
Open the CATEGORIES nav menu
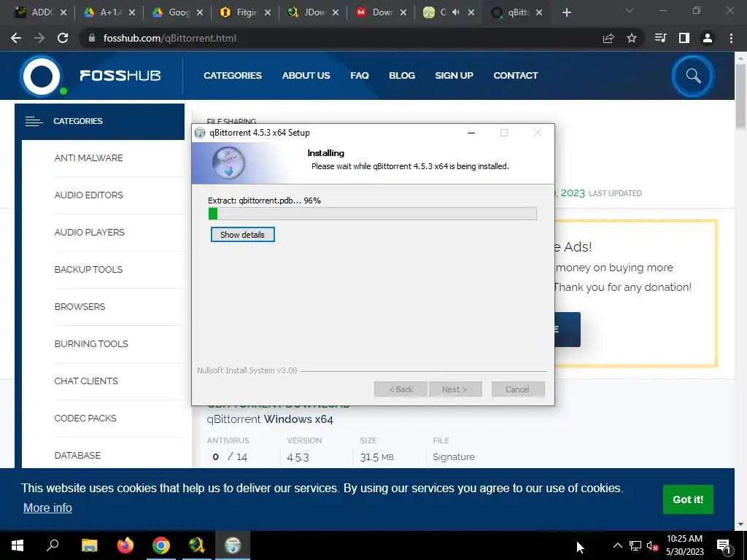[233, 75]
